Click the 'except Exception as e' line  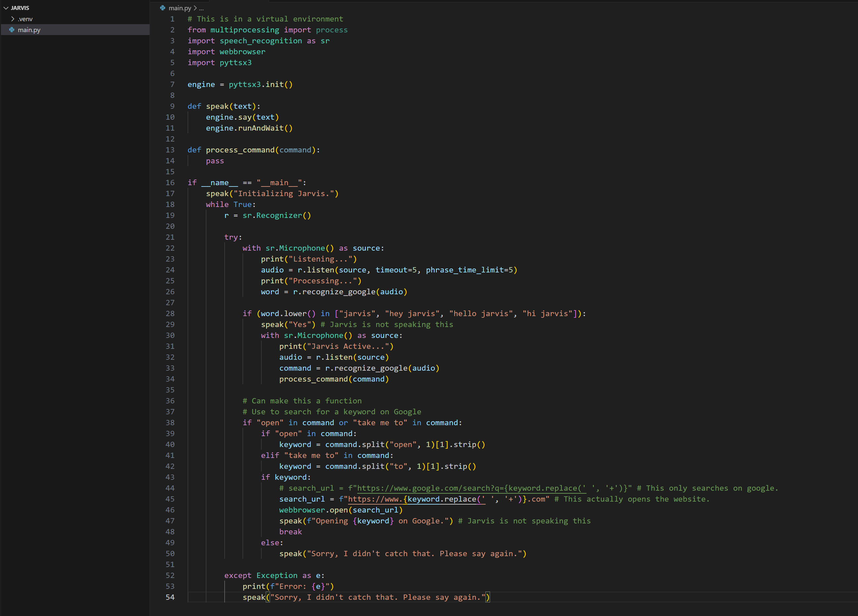coord(274,576)
